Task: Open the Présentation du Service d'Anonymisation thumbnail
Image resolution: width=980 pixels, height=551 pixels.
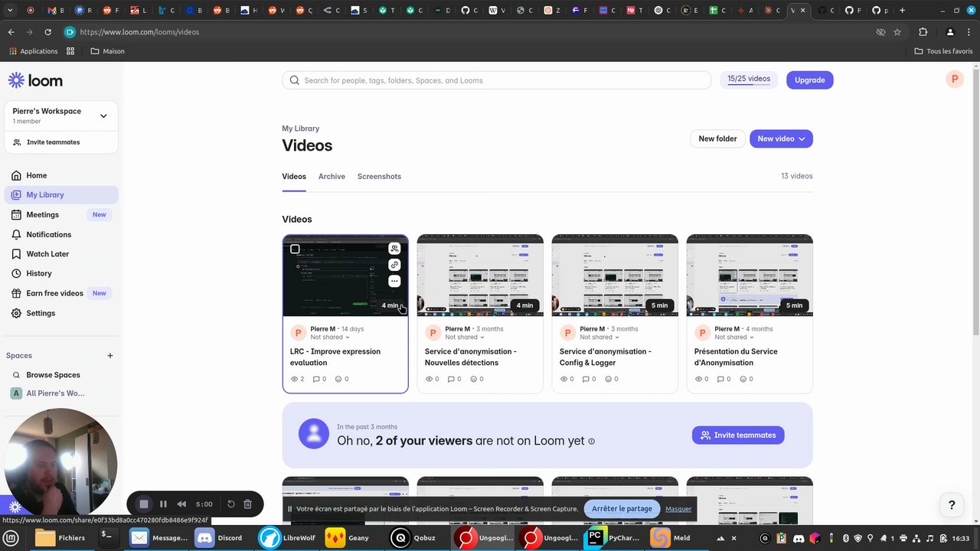Action: click(750, 275)
